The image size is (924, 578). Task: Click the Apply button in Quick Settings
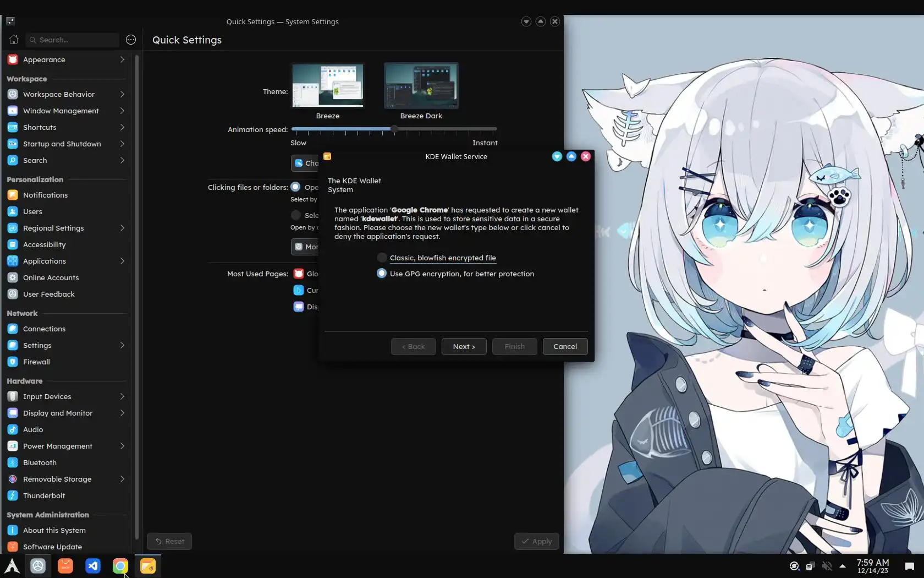click(537, 541)
